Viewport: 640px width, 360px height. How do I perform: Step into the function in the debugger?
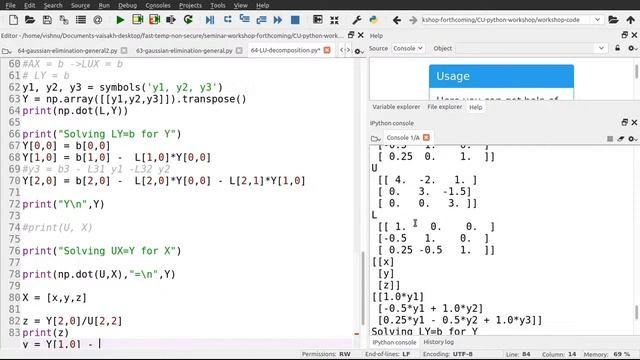(x=244, y=19)
